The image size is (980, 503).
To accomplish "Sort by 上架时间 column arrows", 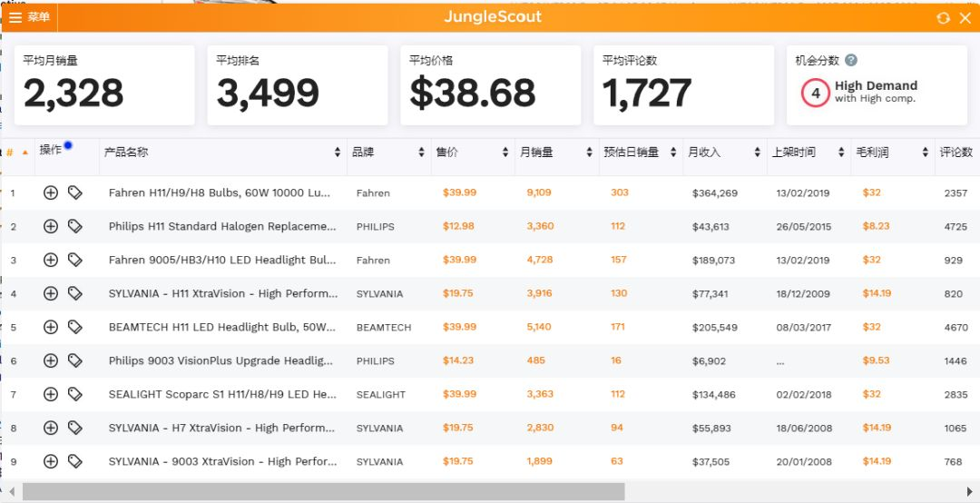I will [x=840, y=152].
